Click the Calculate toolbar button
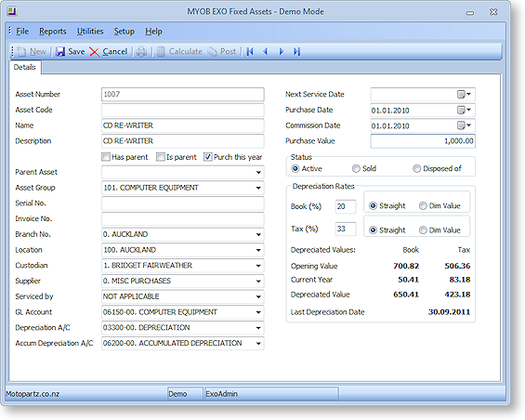Screen dimensions: 525x420 [179, 52]
